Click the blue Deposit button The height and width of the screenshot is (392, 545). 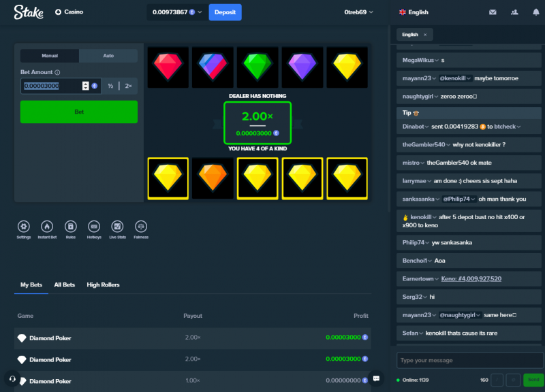(225, 12)
